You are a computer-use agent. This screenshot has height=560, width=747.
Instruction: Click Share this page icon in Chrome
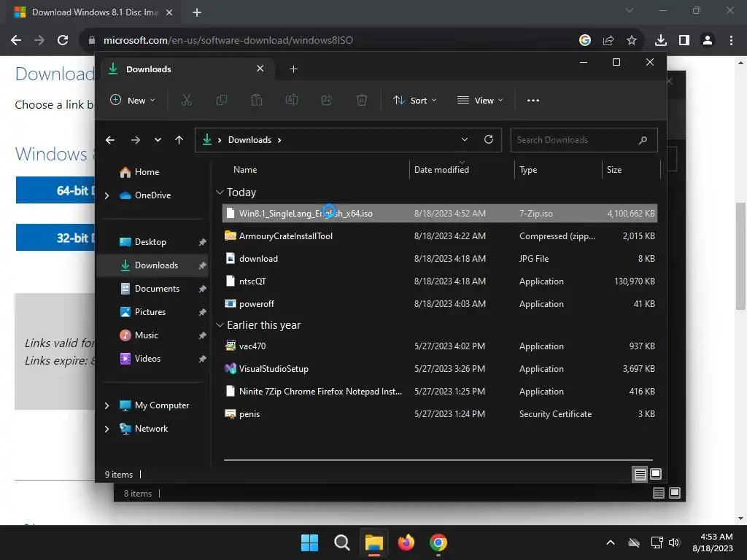point(608,41)
